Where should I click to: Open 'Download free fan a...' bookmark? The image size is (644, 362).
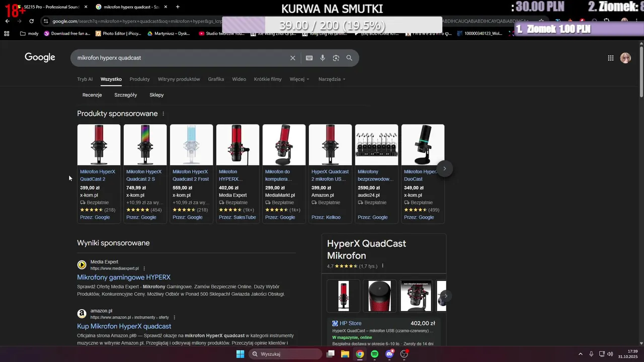tap(67, 33)
